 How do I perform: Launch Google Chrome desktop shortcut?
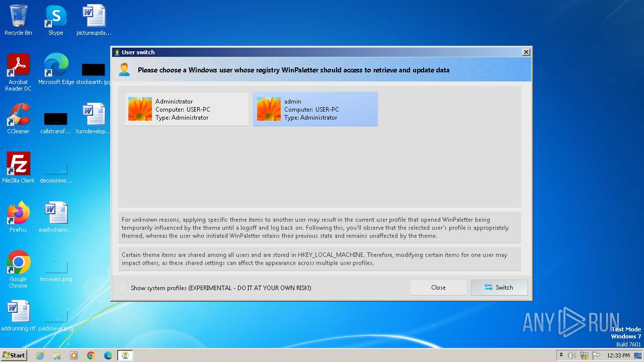(18, 269)
